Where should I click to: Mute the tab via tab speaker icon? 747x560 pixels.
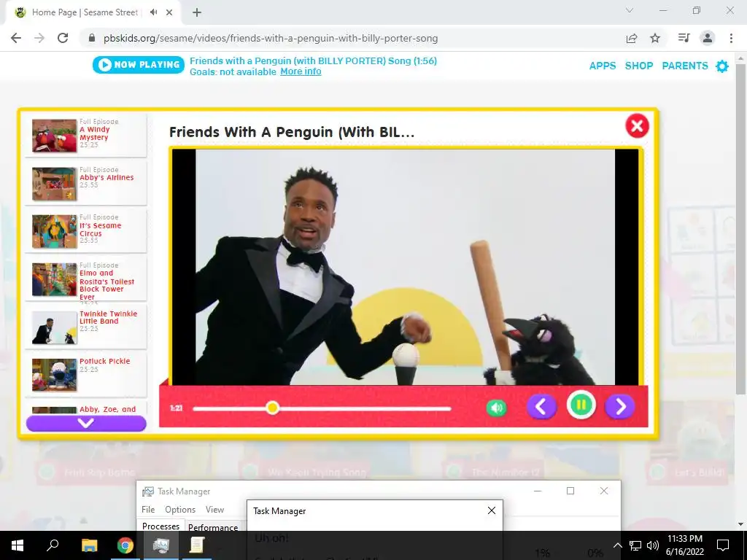point(153,12)
